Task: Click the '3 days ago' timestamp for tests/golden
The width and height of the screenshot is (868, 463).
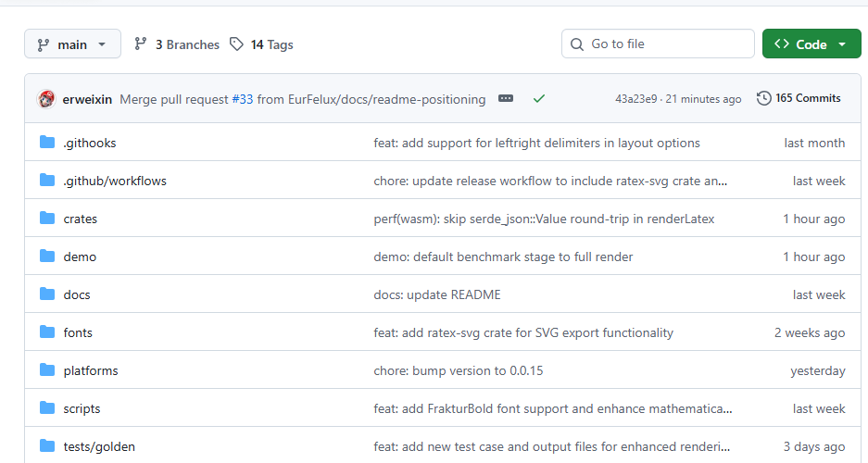Action: point(813,446)
